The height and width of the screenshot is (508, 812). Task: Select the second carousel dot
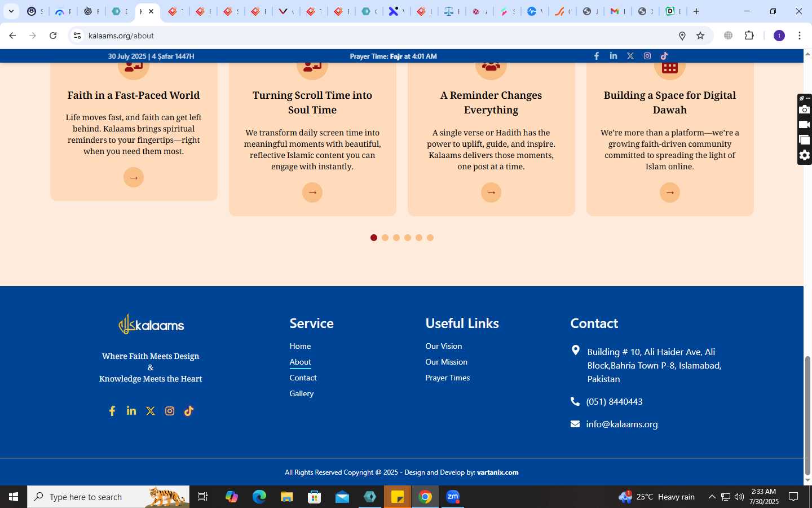click(x=385, y=238)
